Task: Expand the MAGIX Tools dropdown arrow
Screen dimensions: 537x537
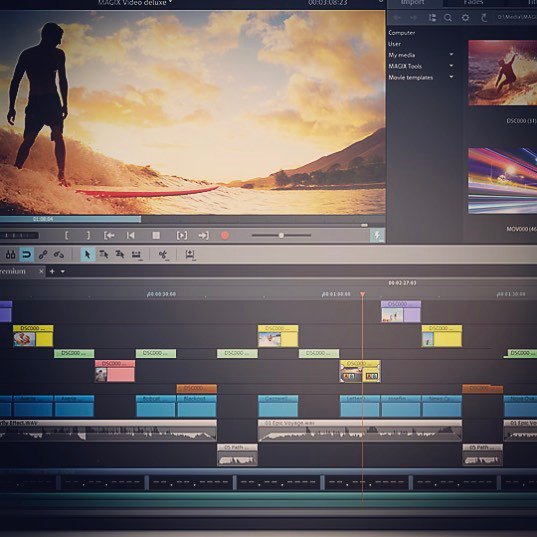Action: 451,66
